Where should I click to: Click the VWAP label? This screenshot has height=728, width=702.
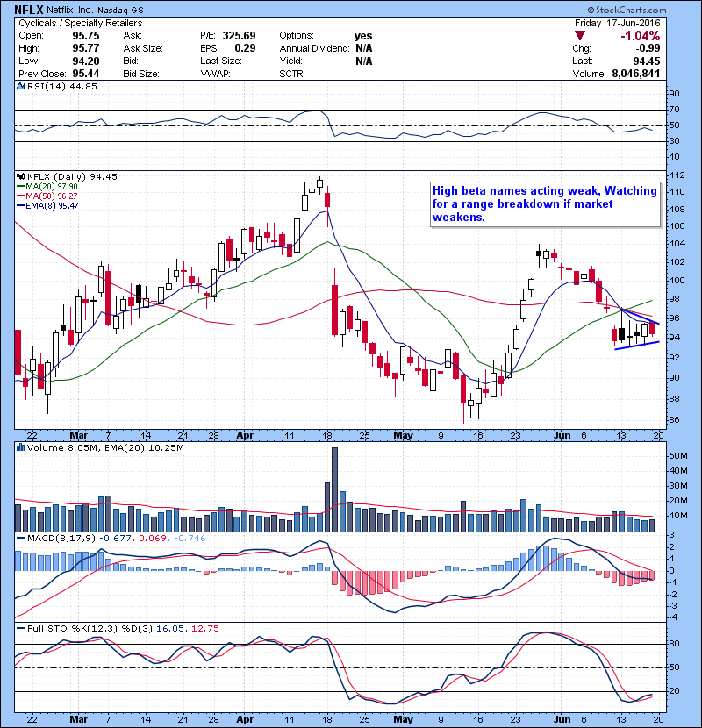click(x=215, y=74)
